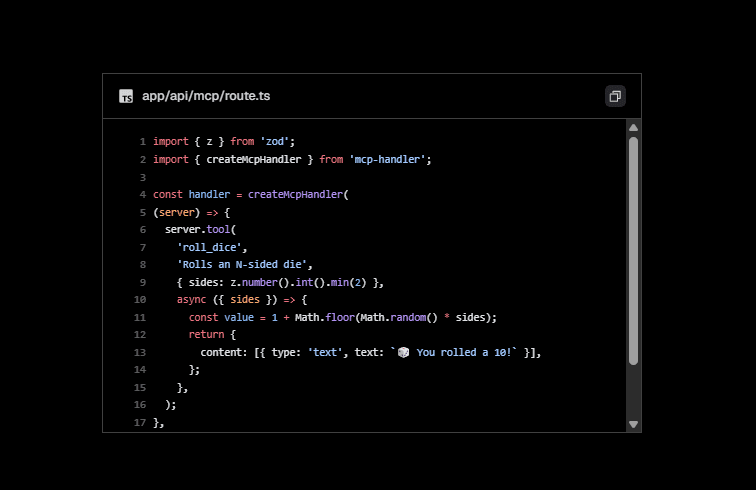Click the return keyword on line 12

coord(206,335)
